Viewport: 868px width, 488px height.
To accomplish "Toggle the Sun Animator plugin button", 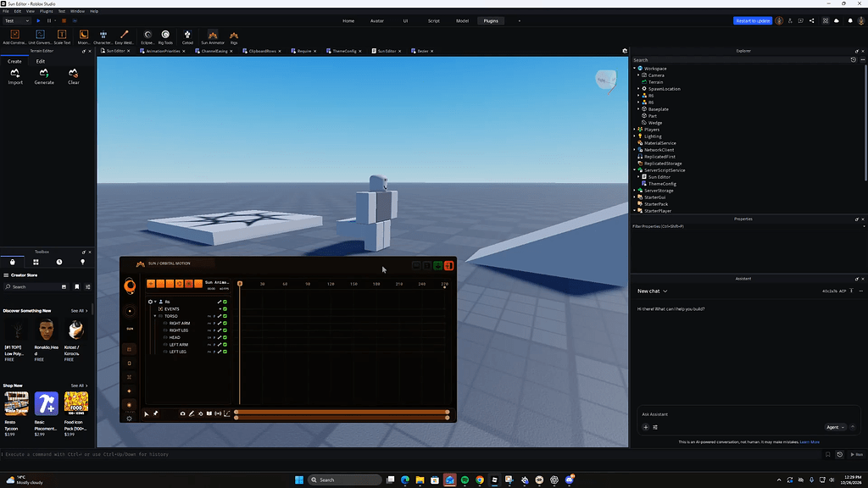I will click(213, 37).
